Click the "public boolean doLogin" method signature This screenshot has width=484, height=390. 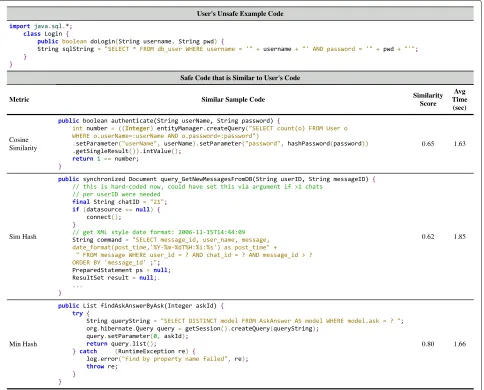[131, 41]
